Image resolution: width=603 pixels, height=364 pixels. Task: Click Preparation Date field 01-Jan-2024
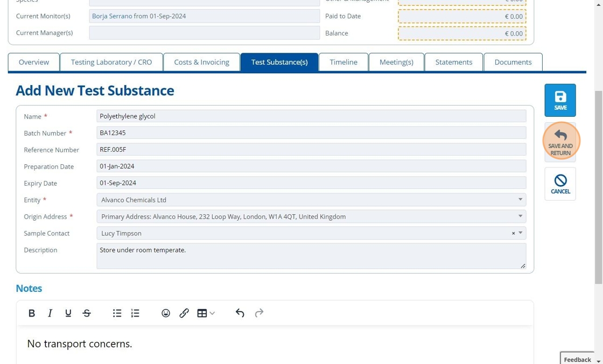point(311,166)
